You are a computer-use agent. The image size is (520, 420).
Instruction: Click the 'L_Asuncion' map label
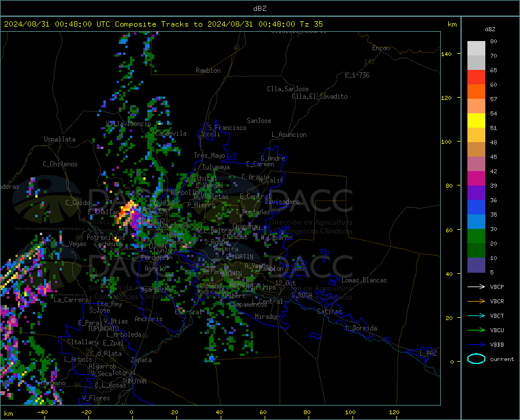click(289, 135)
